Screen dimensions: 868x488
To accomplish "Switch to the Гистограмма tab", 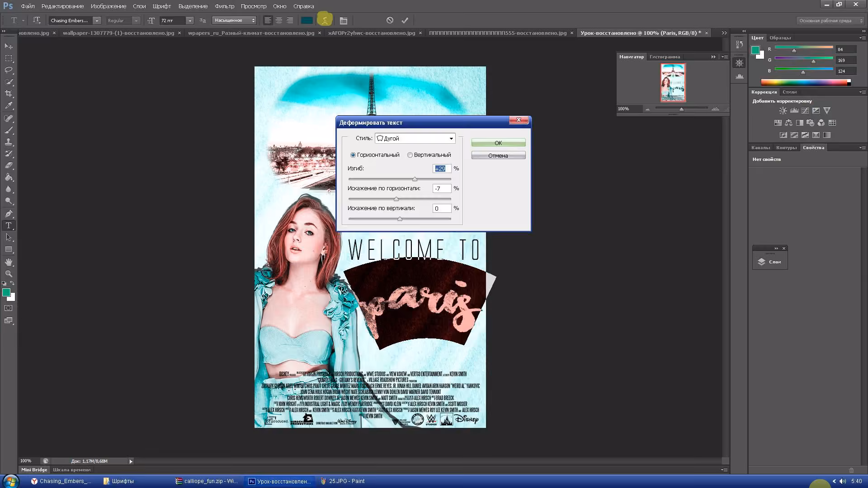I will 665,57.
